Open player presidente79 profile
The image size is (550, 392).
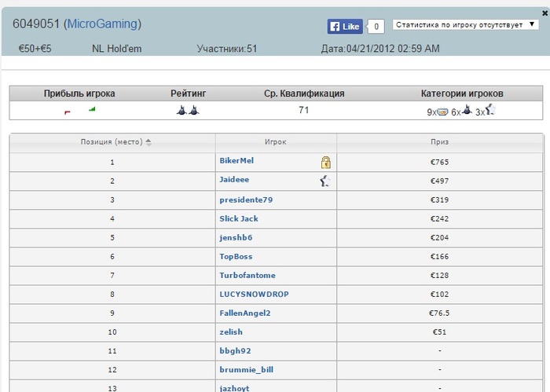246,200
